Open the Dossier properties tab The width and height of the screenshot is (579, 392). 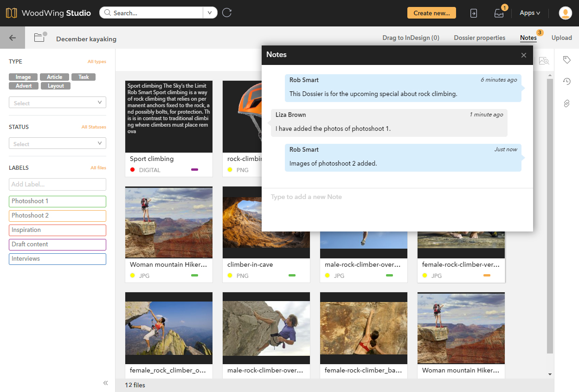(479, 38)
